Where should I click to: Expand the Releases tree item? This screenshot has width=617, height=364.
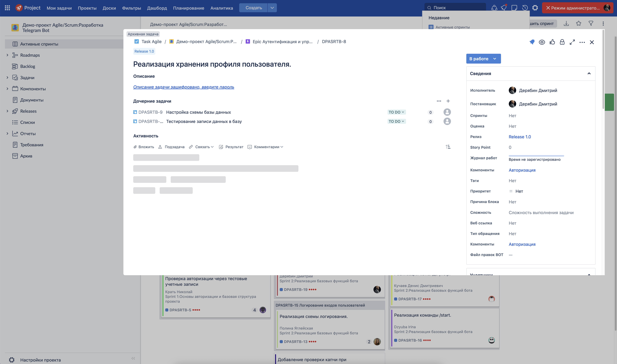point(7,111)
